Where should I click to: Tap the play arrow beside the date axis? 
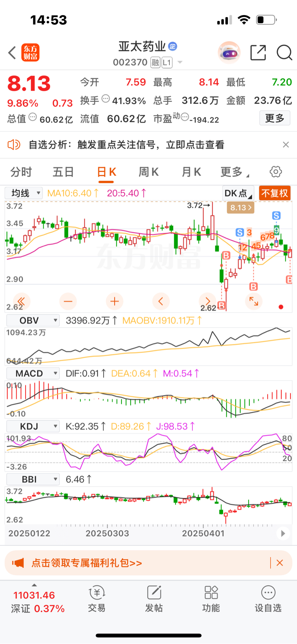point(283,533)
